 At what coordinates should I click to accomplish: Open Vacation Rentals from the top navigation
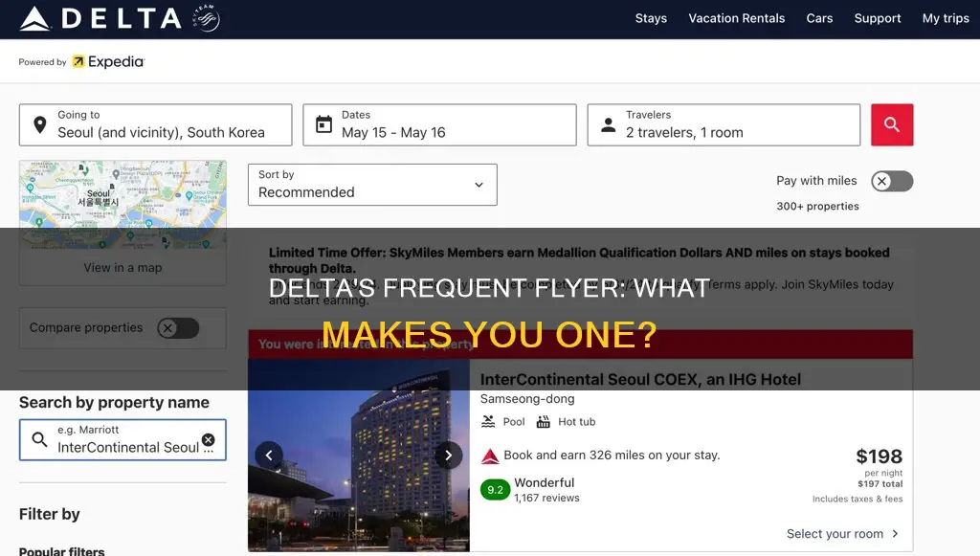click(x=736, y=18)
